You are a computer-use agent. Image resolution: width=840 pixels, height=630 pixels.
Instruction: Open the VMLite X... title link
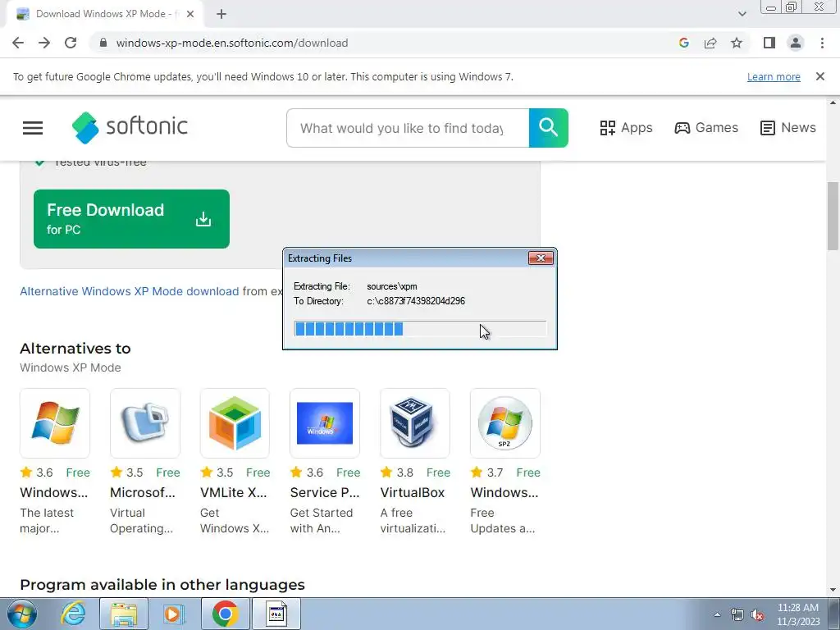[x=234, y=492]
